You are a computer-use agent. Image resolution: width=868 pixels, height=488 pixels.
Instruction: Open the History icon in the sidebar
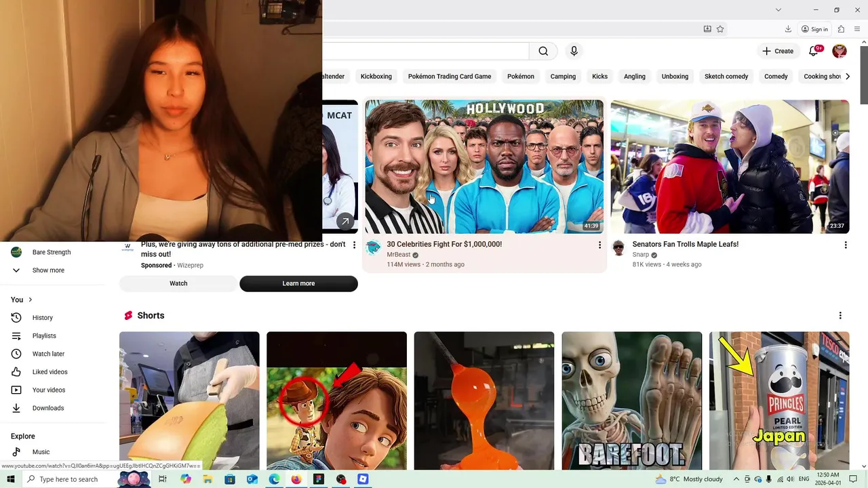16,317
